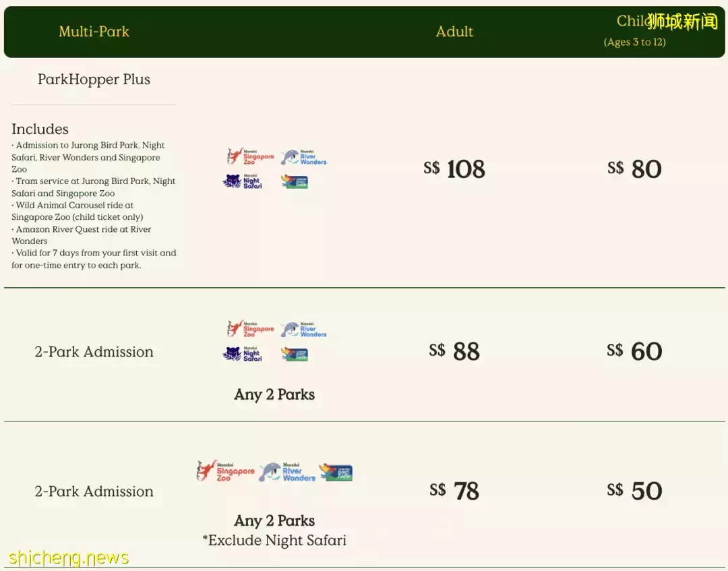This screenshot has height=571, width=728.
Task: Click the S$ 108 adult price
Action: click(454, 169)
